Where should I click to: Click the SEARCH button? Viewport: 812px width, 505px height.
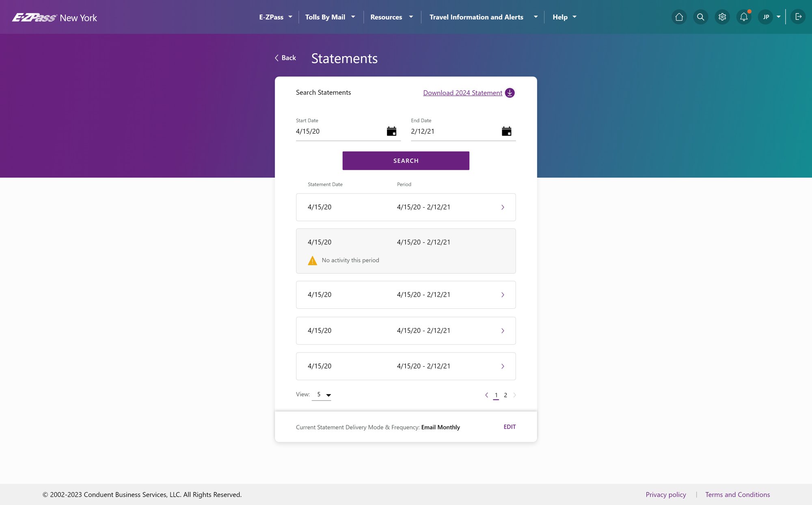tap(406, 160)
